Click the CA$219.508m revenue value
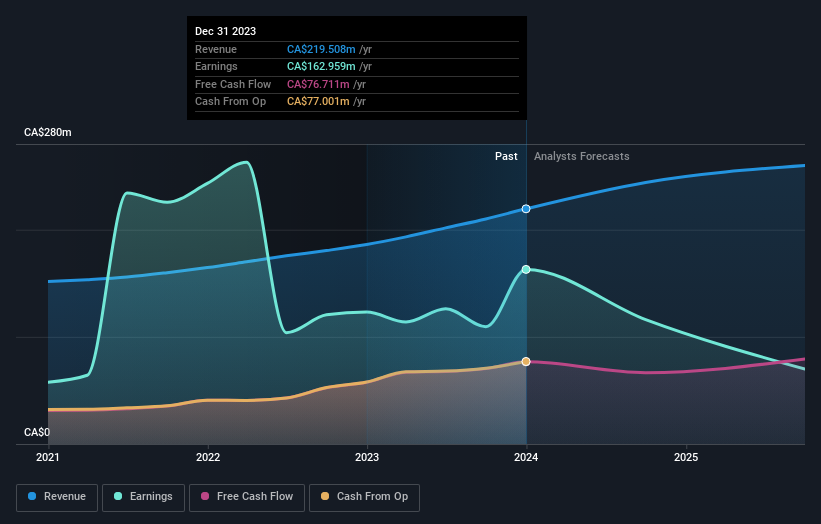The width and height of the screenshot is (821, 524). [x=321, y=49]
